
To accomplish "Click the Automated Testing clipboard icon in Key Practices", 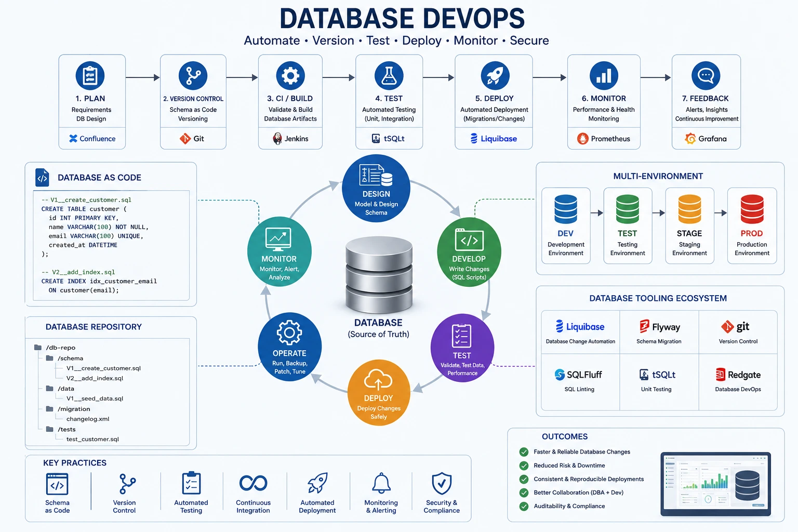I will click(191, 483).
